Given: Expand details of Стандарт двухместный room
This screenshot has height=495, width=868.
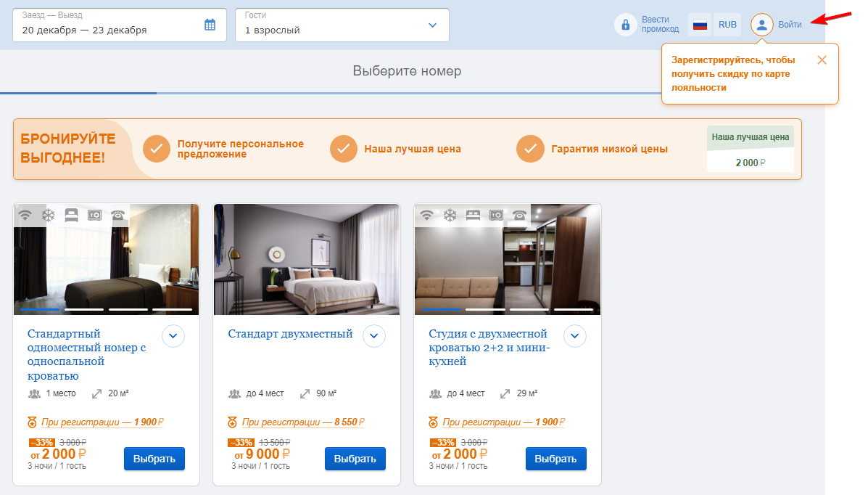Looking at the screenshot, I should [x=374, y=336].
